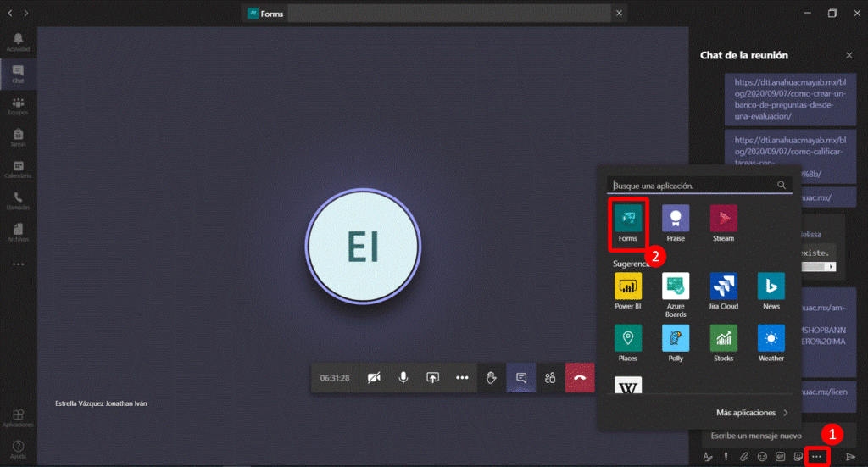
Task: Raise your hand in the meeting
Action: pos(491,377)
